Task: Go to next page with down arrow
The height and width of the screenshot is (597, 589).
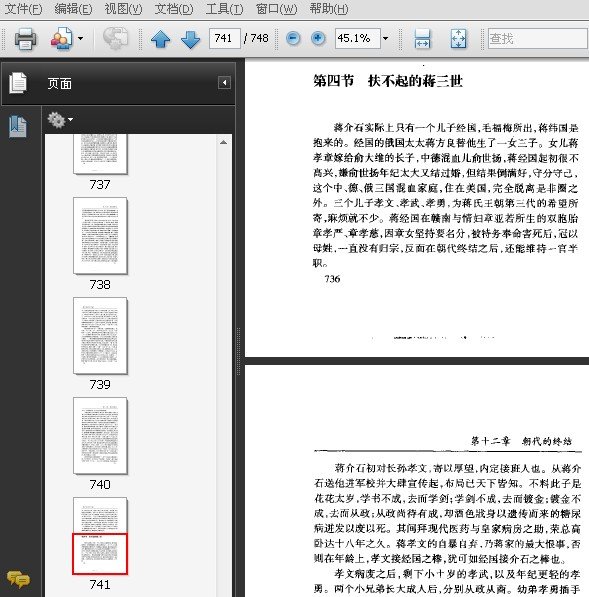Action: pyautogui.click(x=190, y=38)
